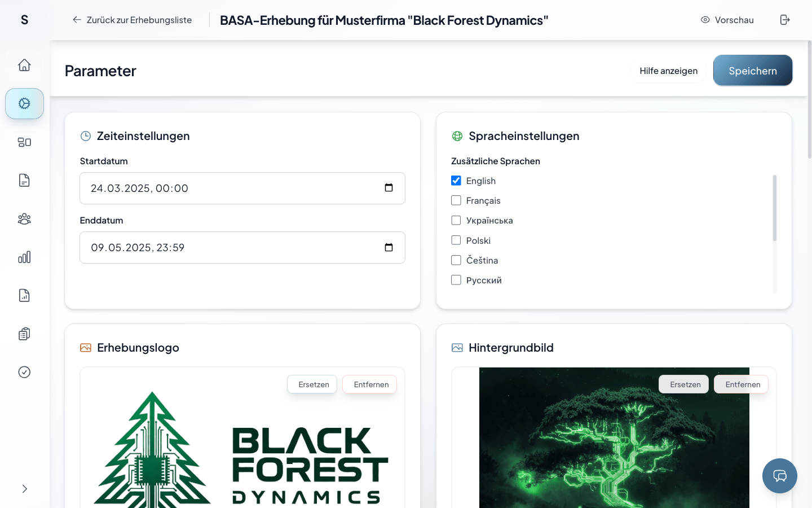
Task: Click the language list scrollbar
Action: point(775,208)
